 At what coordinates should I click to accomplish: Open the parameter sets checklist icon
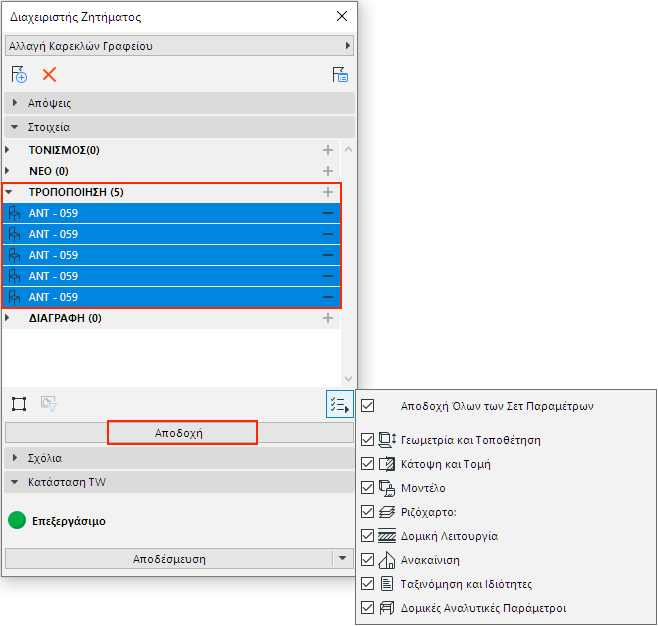click(339, 404)
